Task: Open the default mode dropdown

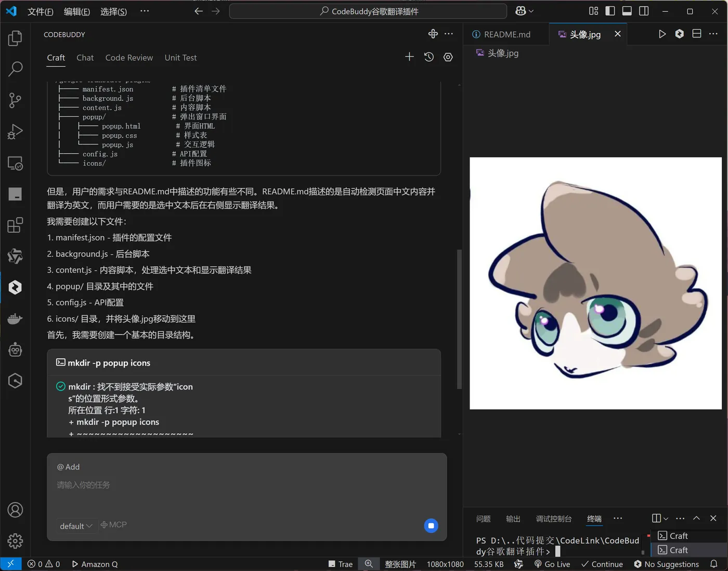Action: 76,526
